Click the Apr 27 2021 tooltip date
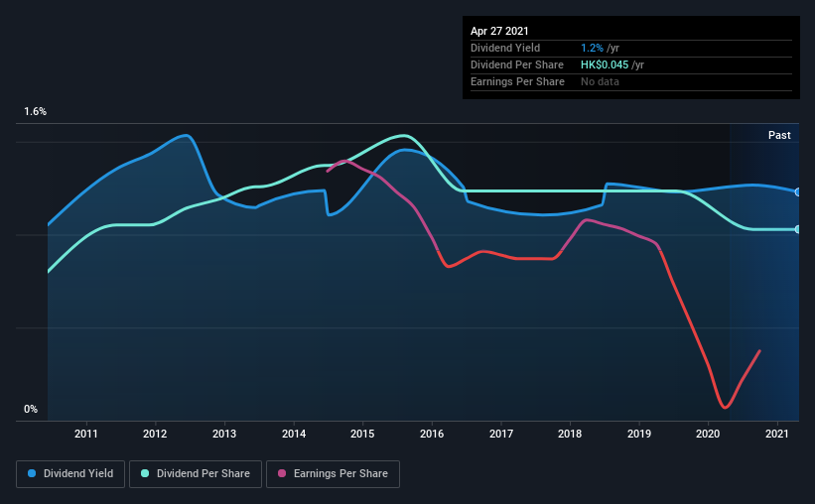The image size is (815, 504). tap(499, 31)
